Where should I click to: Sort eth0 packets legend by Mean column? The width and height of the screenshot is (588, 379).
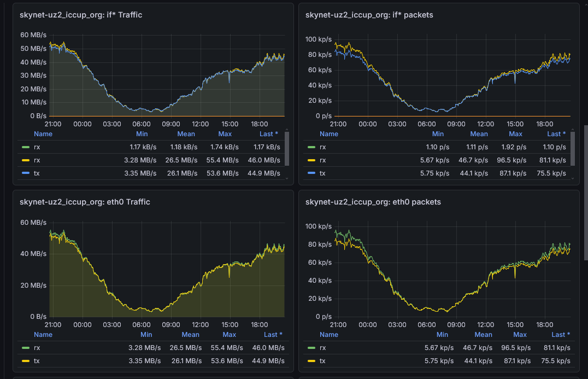pos(484,335)
